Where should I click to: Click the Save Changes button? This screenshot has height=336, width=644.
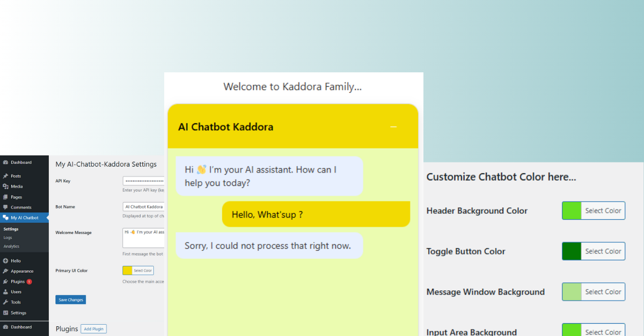tap(71, 300)
